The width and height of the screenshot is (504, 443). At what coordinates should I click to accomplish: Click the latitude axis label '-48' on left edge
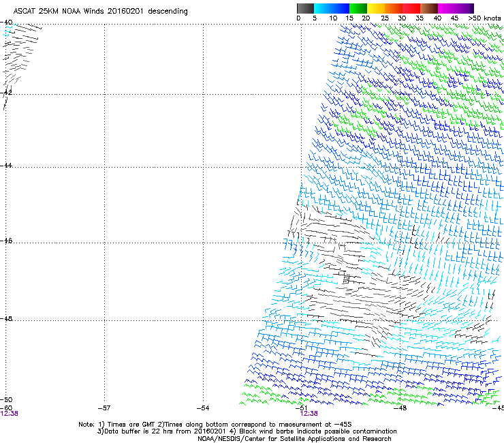pyautogui.click(x=6, y=318)
